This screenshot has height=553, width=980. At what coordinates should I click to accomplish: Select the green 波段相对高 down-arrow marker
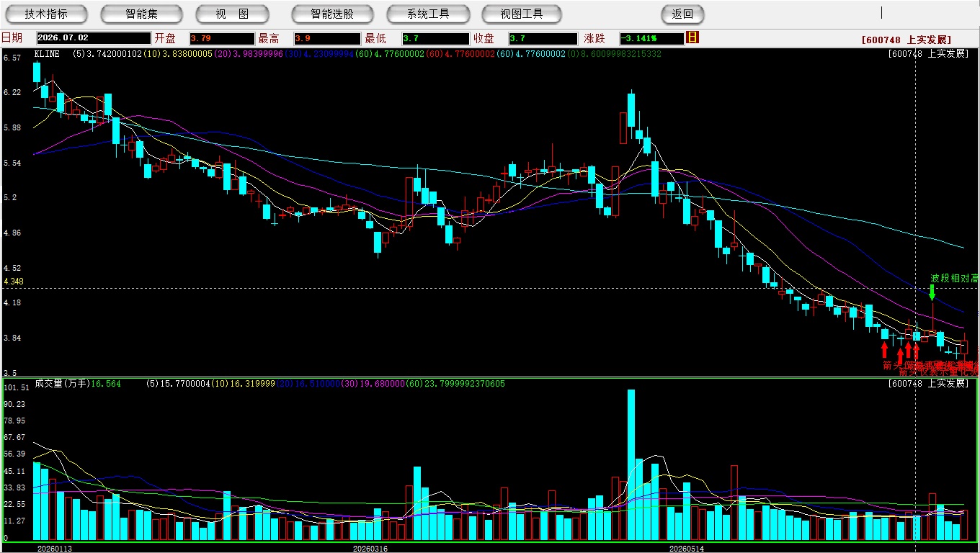pyautogui.click(x=932, y=292)
